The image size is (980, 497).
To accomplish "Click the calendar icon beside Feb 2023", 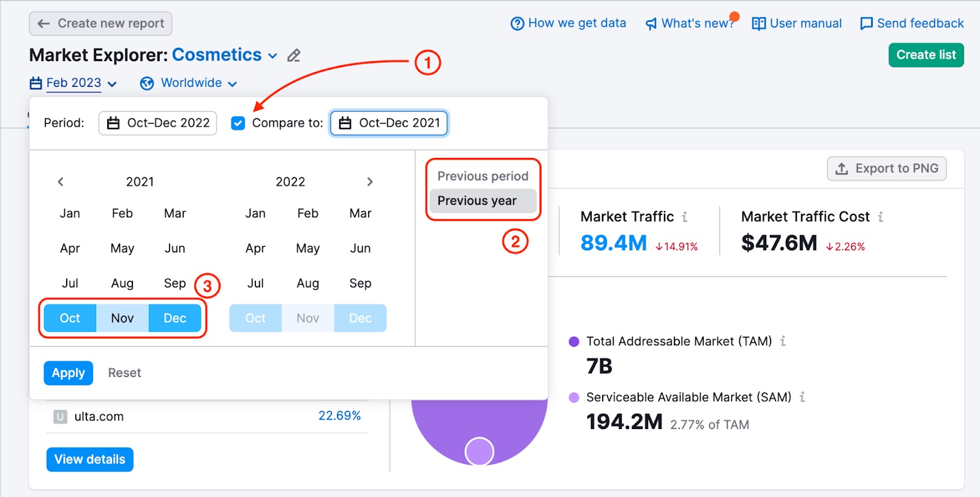I will point(36,83).
